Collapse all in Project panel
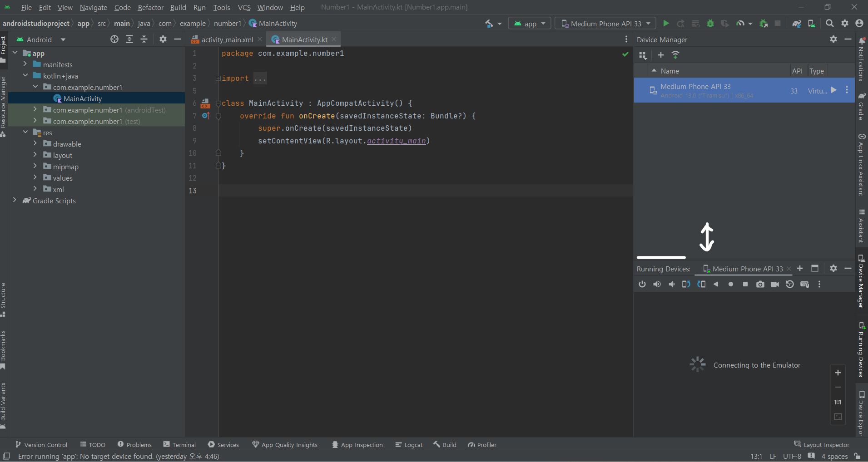 (144, 39)
